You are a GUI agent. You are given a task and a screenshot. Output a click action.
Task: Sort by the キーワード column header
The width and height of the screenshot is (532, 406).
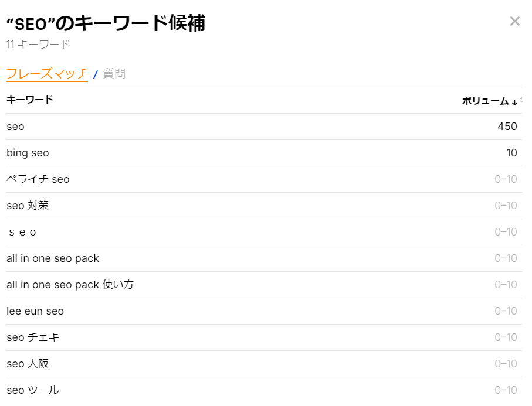29,100
